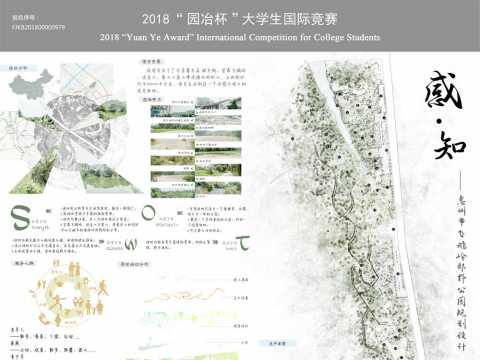Click the top-right site photo thumbnail
This screenshot has width=480, height=360.
[218, 104]
